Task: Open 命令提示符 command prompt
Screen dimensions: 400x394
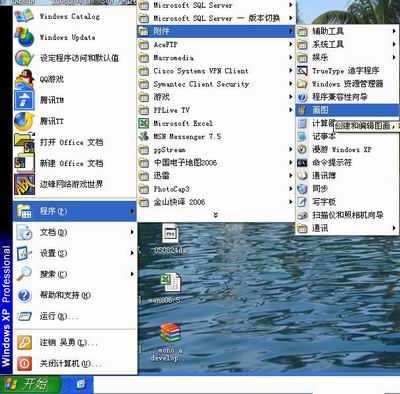Action: 347,163
